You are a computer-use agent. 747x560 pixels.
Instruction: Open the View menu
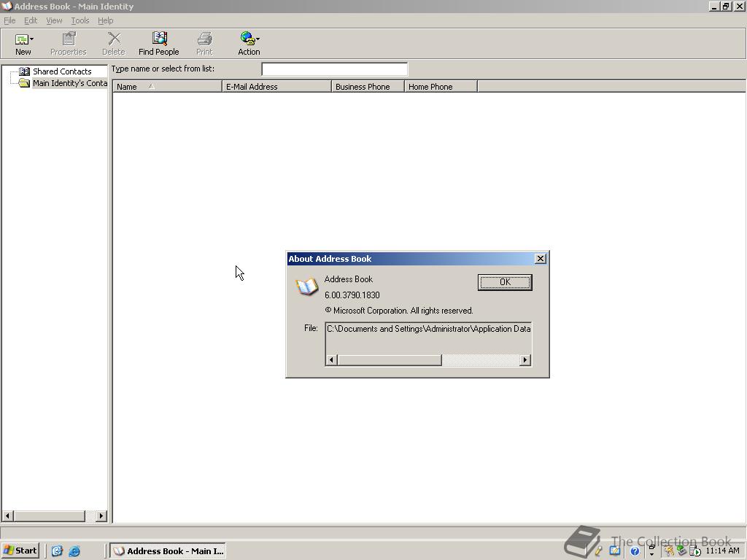(54, 20)
